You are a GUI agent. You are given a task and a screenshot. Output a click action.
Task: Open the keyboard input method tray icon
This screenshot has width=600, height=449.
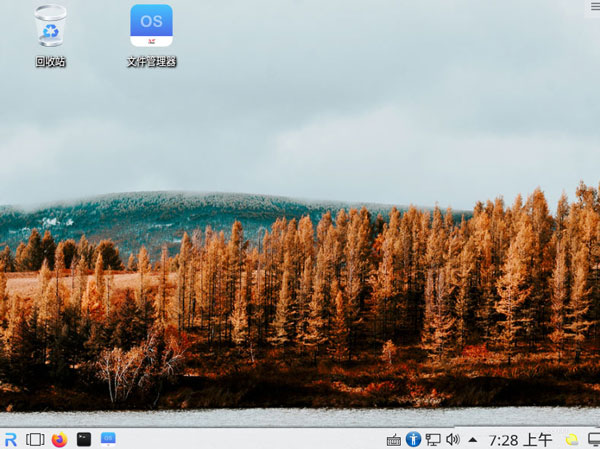tap(394, 440)
